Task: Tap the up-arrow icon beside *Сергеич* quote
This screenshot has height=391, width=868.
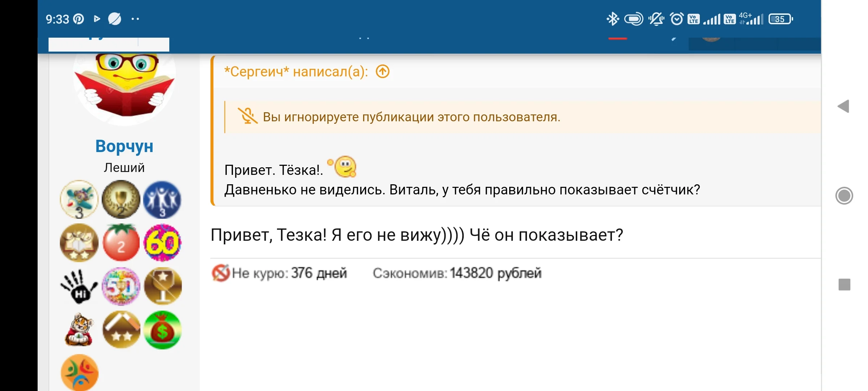Action: tap(382, 72)
